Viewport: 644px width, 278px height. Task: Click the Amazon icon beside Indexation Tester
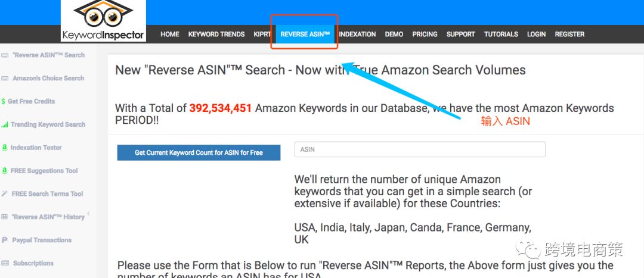(5, 148)
